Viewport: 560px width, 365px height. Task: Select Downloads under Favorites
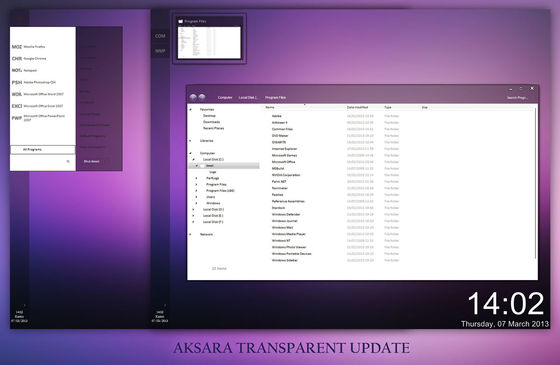point(211,122)
